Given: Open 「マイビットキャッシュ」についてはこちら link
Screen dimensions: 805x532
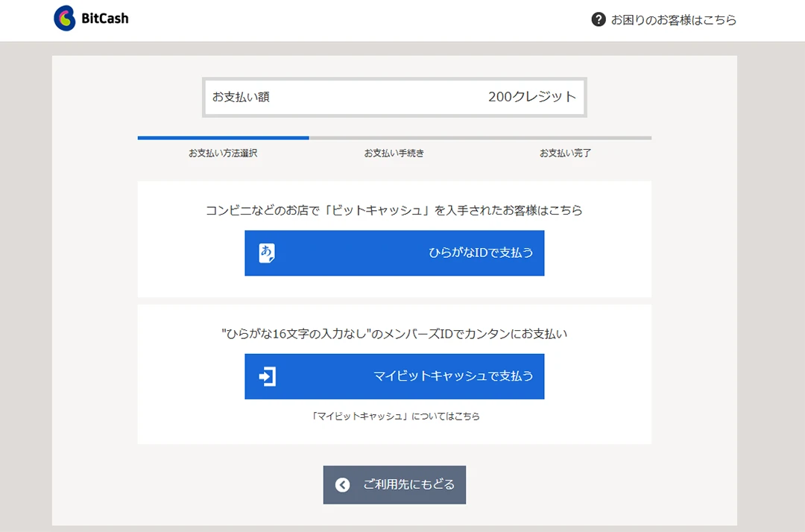Looking at the screenshot, I should coord(394,417).
